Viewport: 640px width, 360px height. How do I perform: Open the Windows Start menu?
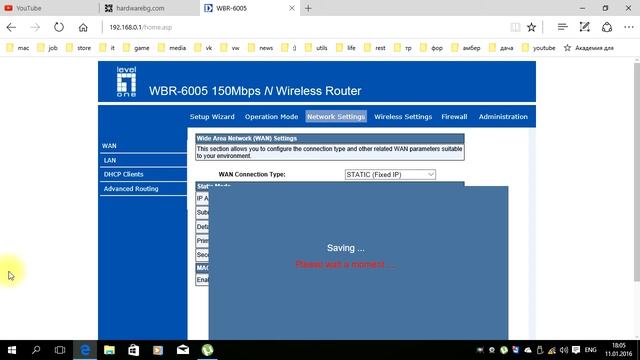coord(12,350)
